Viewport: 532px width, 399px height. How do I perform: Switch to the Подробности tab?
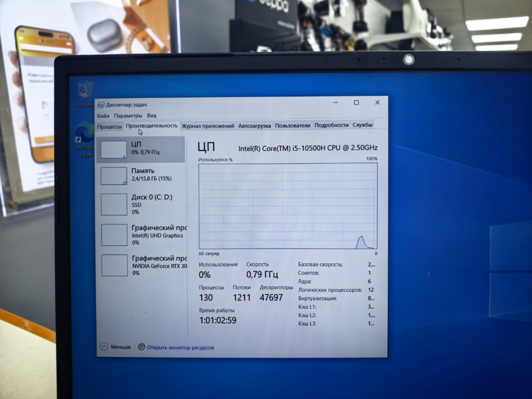pyautogui.click(x=332, y=125)
